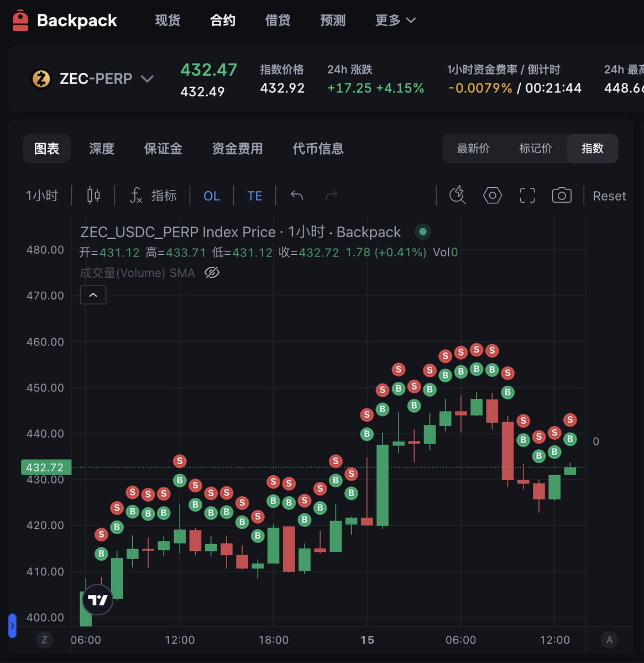Toggle Volume SMA indicator visibility
The width and height of the screenshot is (644, 663).
click(x=212, y=272)
